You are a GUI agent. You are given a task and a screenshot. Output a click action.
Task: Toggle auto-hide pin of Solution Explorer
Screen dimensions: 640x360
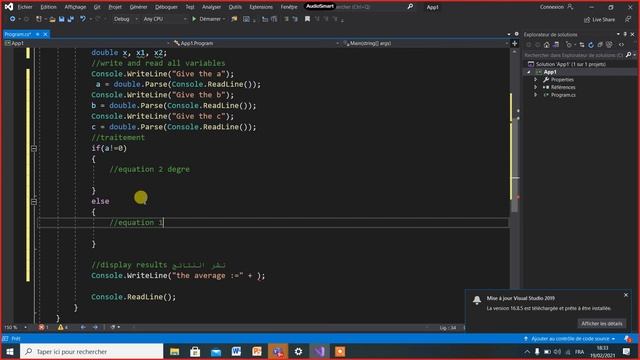pos(625,34)
